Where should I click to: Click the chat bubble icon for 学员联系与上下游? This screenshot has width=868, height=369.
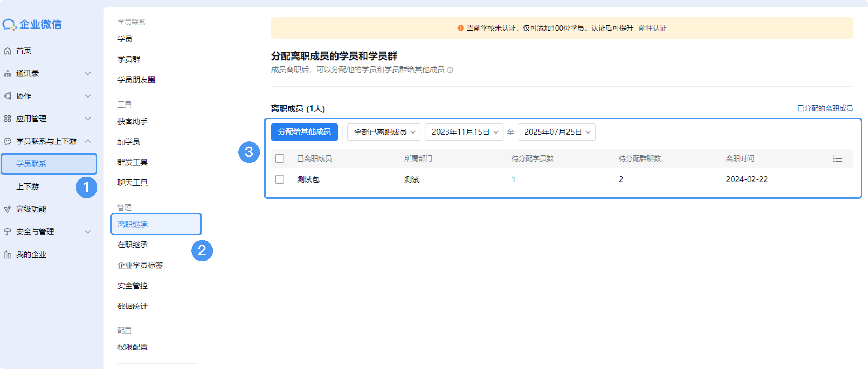point(7,141)
